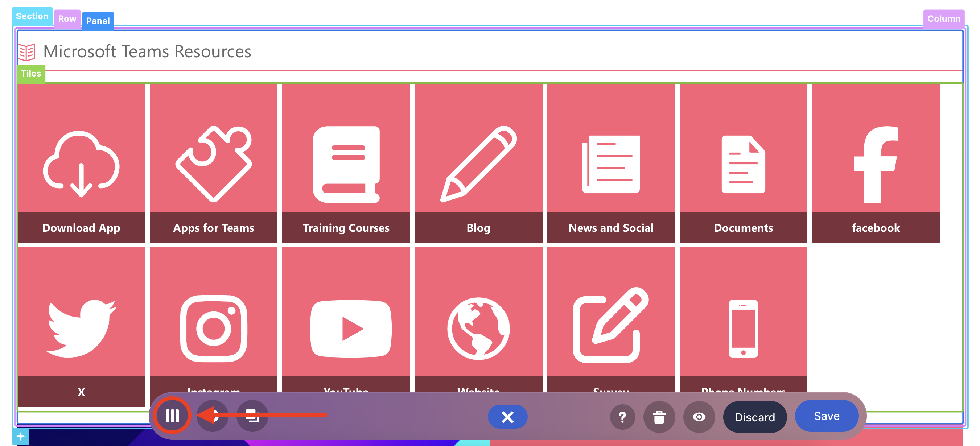Select the Panel label tab
This screenshot has height=446, width=980.
click(98, 21)
